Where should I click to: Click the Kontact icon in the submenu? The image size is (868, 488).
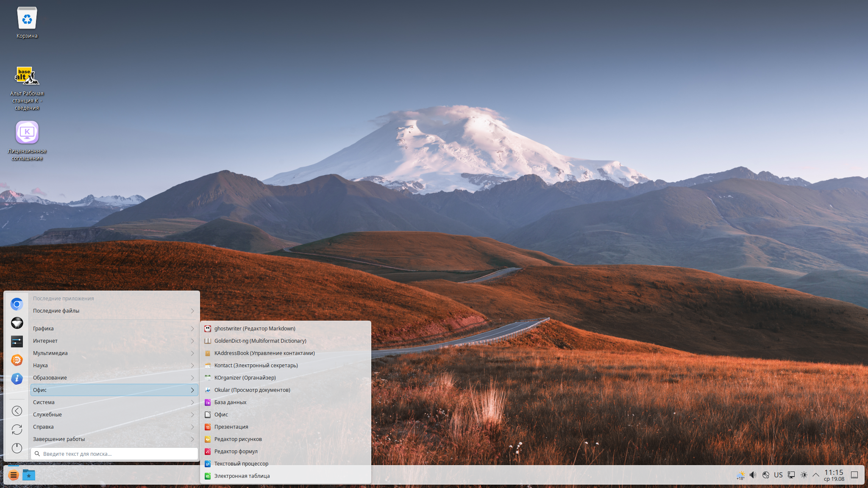pos(208,366)
